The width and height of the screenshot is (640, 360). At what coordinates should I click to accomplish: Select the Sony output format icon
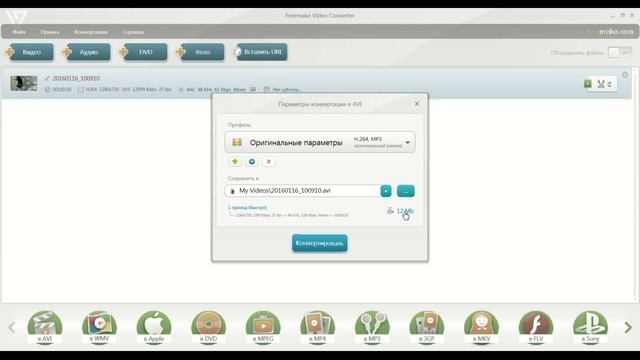coord(590,327)
